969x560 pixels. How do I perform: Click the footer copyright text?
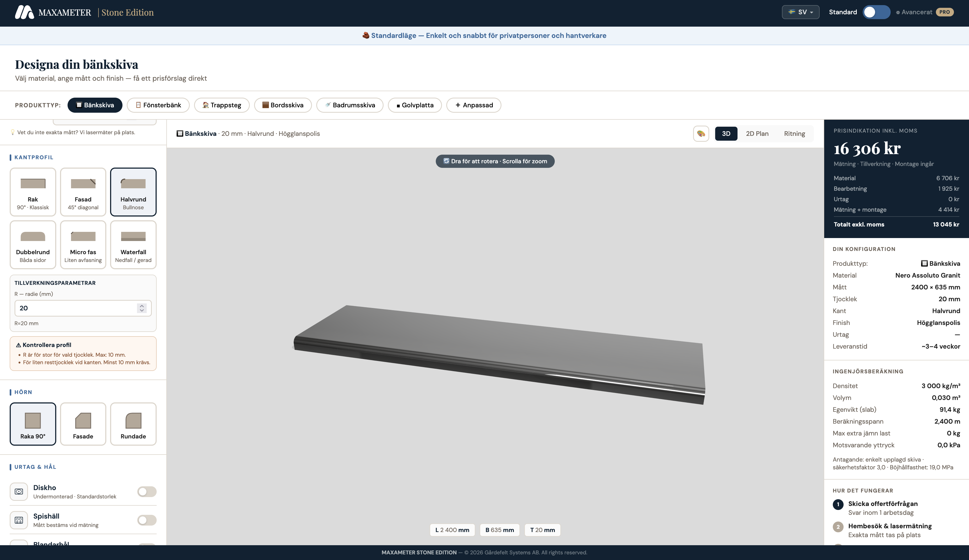(x=484, y=552)
